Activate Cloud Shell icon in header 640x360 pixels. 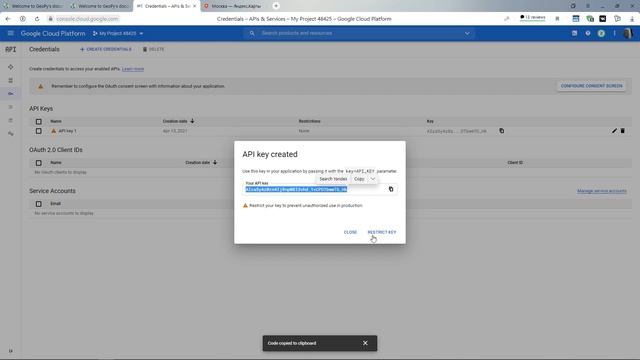574,33
